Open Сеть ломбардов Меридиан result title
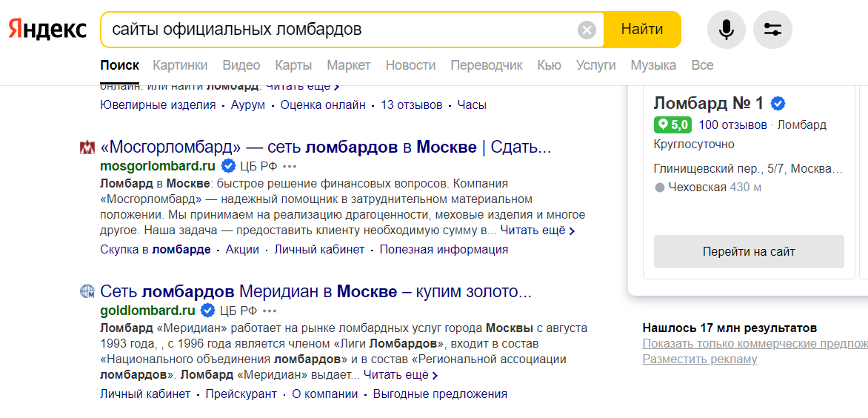 click(316, 291)
